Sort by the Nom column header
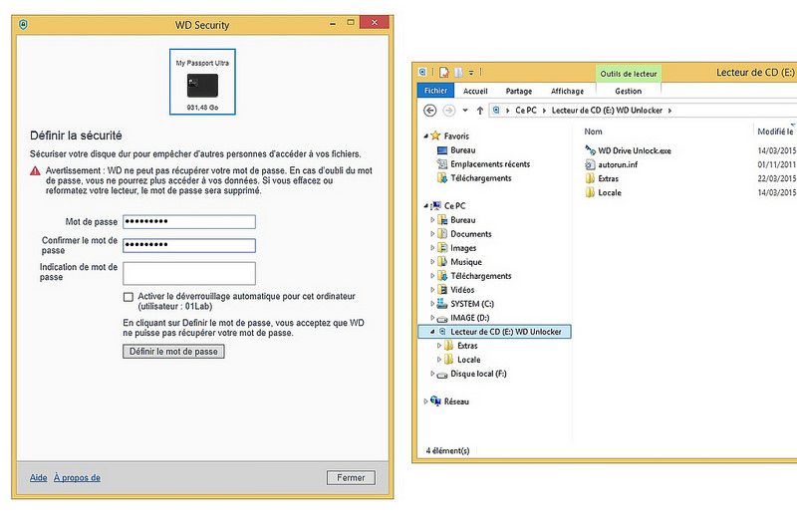The image size is (797, 532). (593, 132)
